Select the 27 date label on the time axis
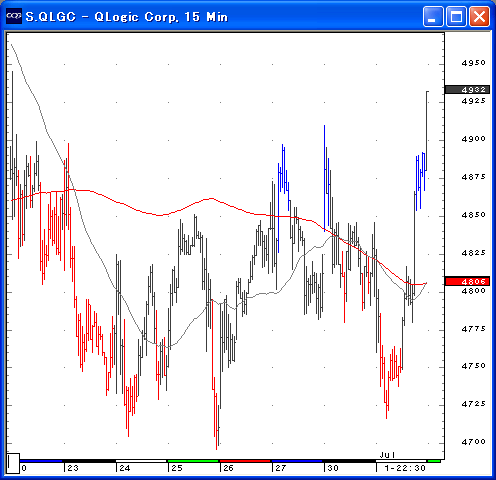Image resolution: width=496 pixels, height=480 pixels. (x=280, y=468)
